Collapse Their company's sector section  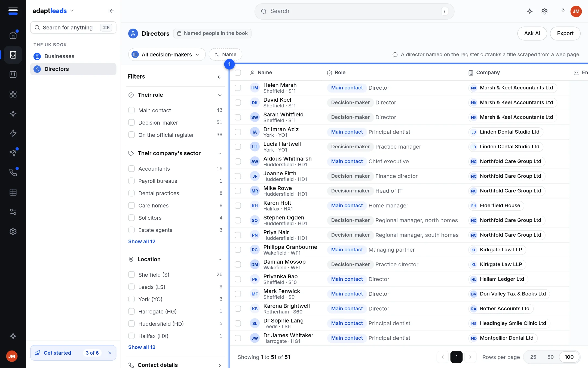point(220,153)
